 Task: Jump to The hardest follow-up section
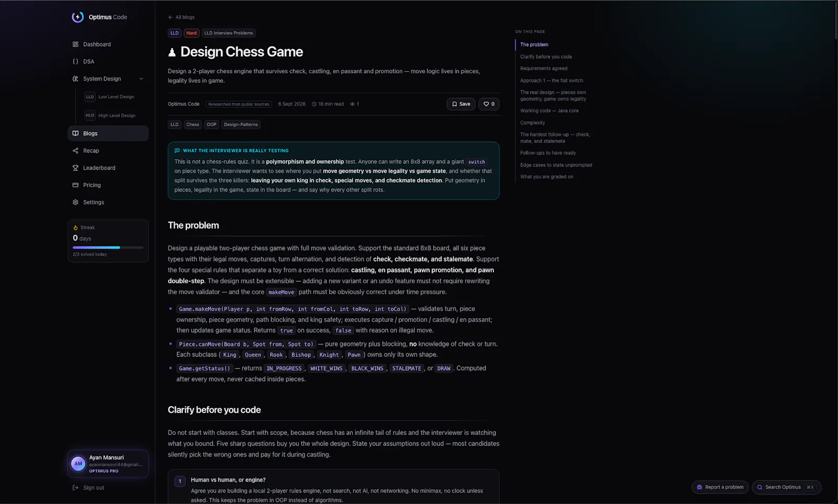tap(555, 138)
